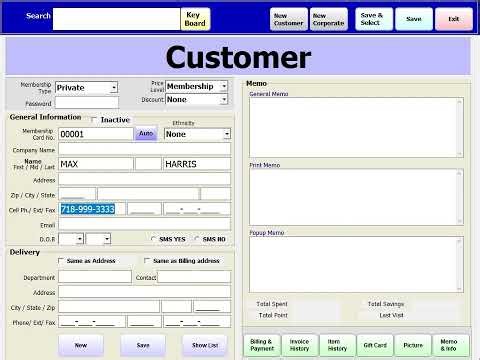Click the Auto card number button
480x360 pixels.
tap(146, 134)
